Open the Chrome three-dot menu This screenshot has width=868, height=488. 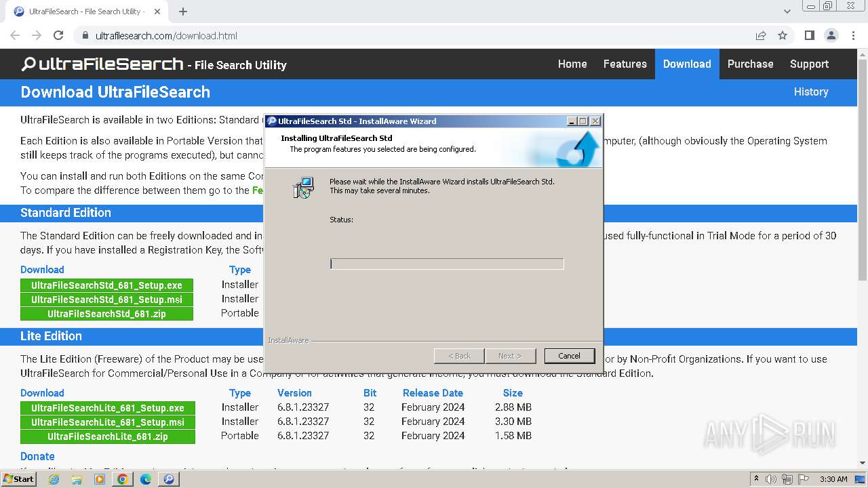tap(853, 35)
